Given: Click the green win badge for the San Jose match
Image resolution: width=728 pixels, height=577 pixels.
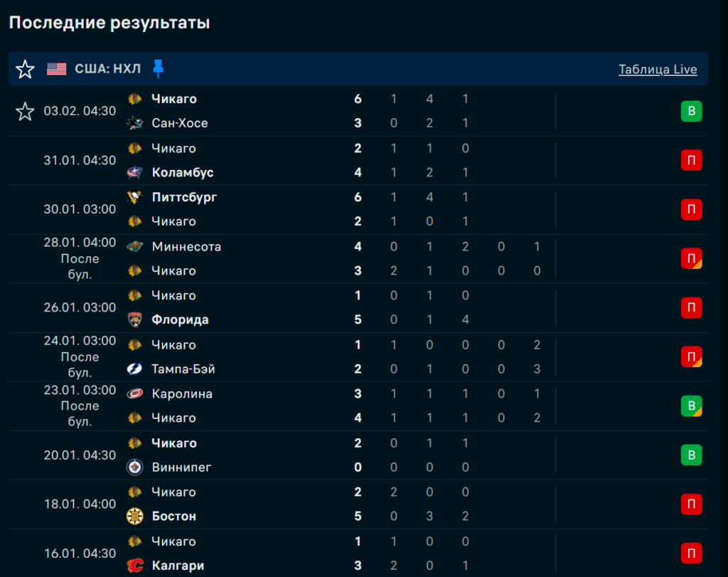Looking at the screenshot, I should pyautogui.click(x=691, y=111).
